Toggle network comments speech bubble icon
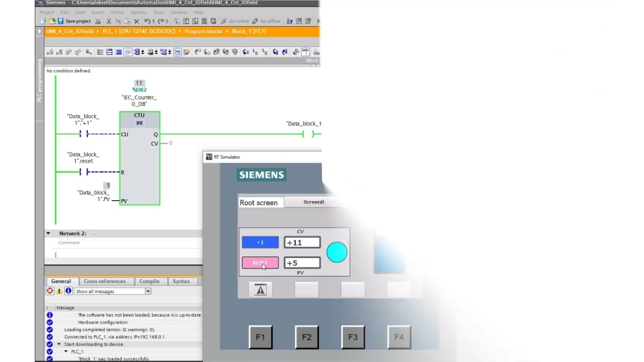Screen dimensions: 644x362 point(128,52)
